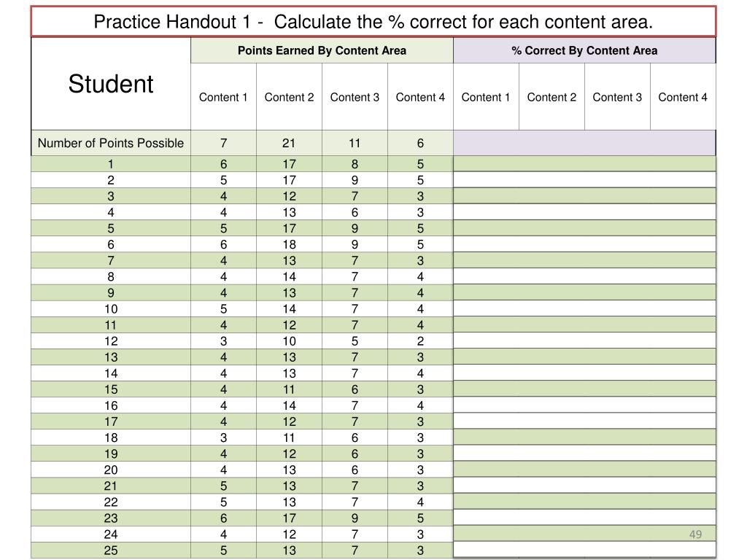
Task: Click the Practice Handout 1 title box
Action: (373, 22)
